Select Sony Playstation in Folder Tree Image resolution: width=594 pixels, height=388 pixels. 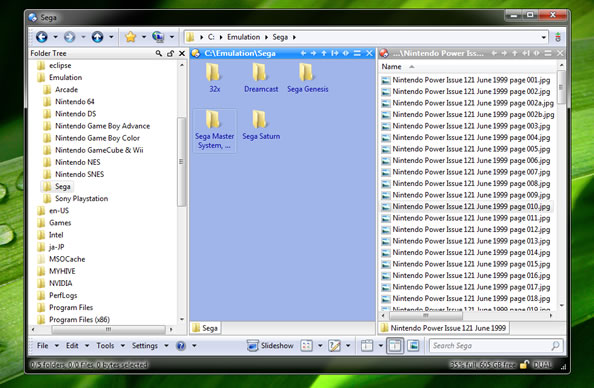click(81, 199)
